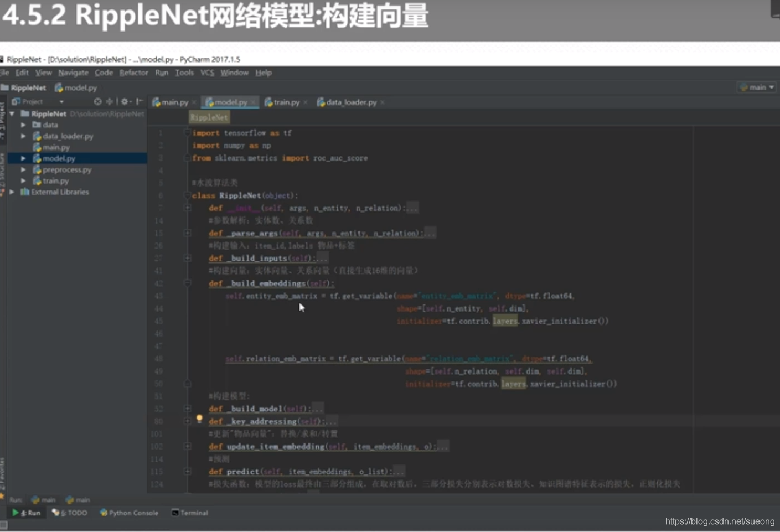Image resolution: width=780 pixels, height=532 pixels.
Task: Open the Help menu
Action: [x=264, y=73]
